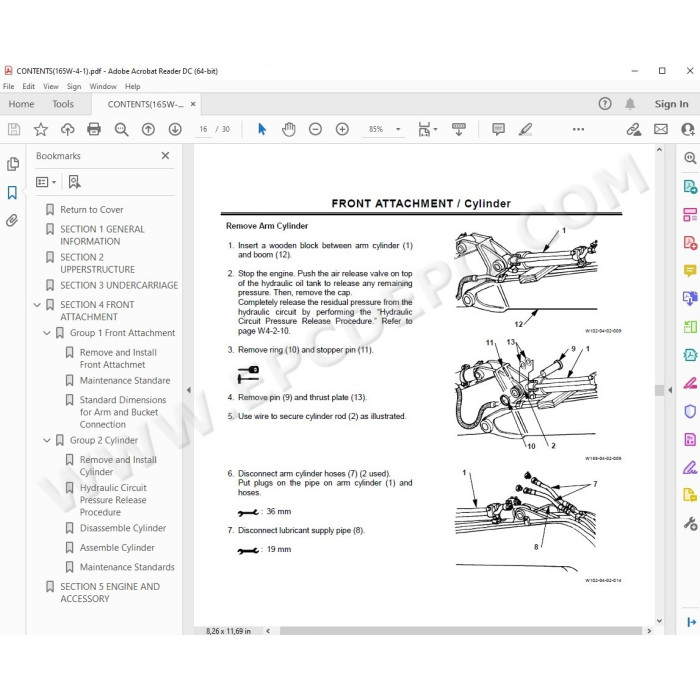Open SECTION 5 ENGINE AND ACCESSORY bookmark
Image resolution: width=700 pixels, height=700 pixels.
[x=110, y=593]
